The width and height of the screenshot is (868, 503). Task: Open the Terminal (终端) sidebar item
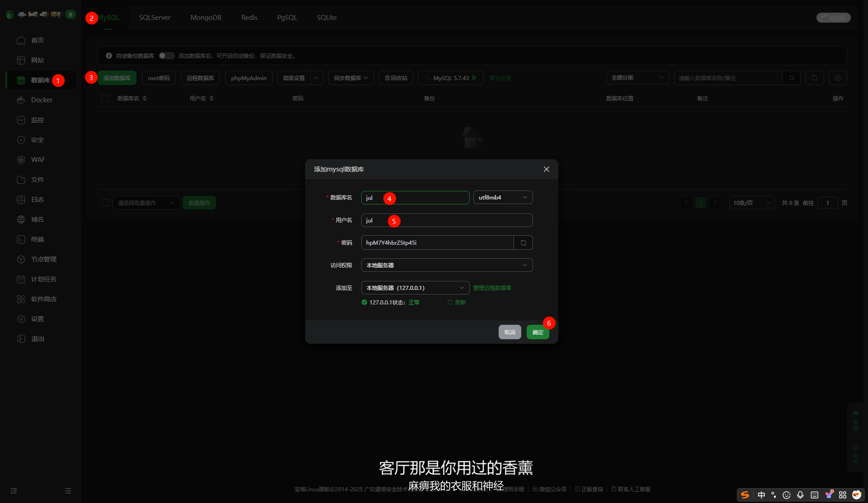(37, 239)
